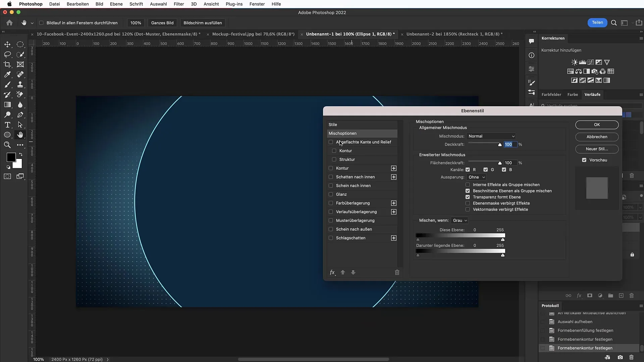Click Neuer Stil button
Screen dimensions: 644x362
597,149
